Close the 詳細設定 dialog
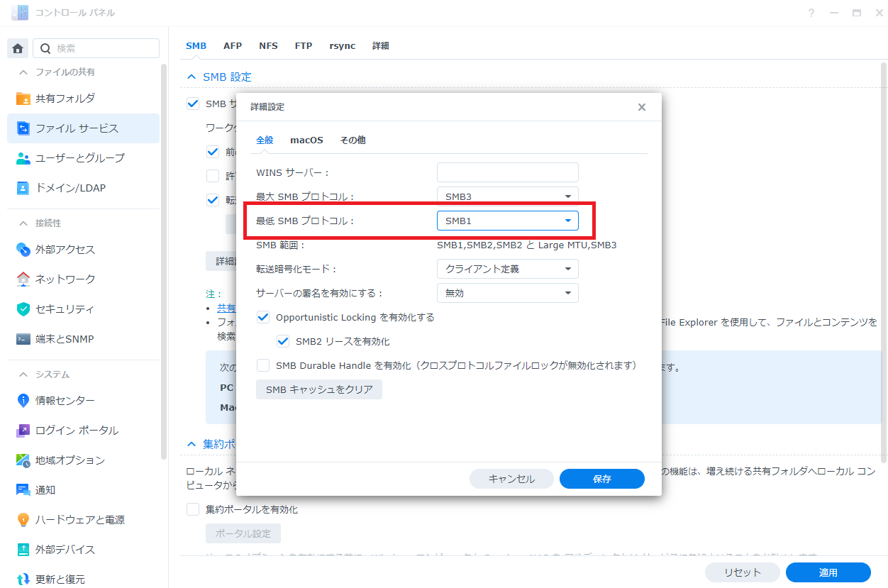Image resolution: width=888 pixels, height=588 pixels. click(642, 107)
